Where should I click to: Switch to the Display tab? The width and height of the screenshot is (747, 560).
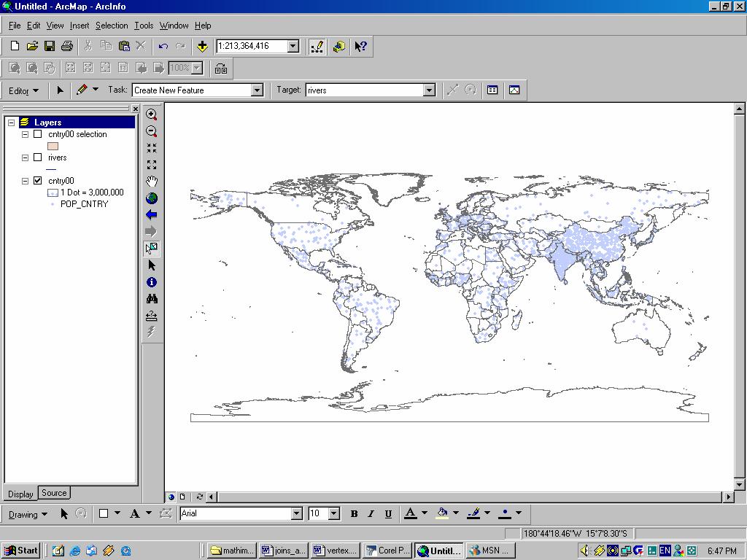coord(20,494)
